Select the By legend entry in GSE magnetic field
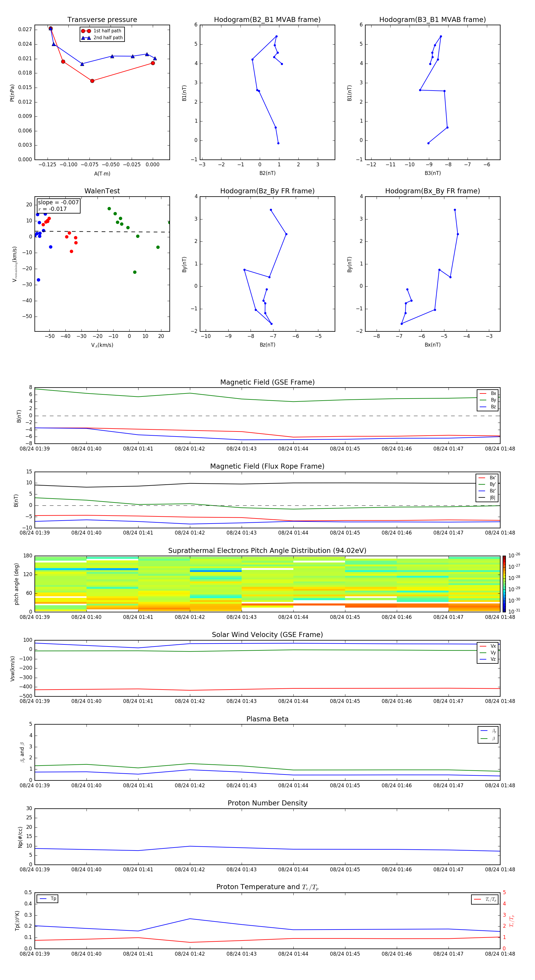535x980 pixels. click(488, 400)
